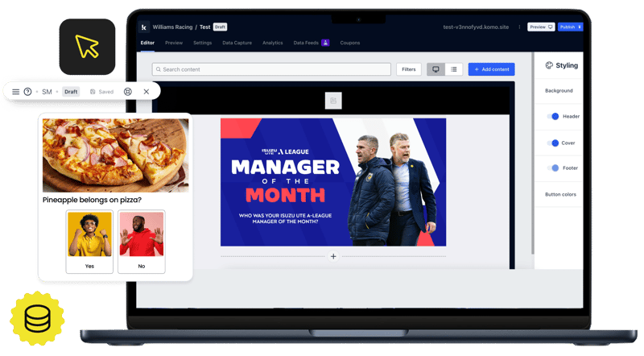Open the Coupons tab
Screen dimensions: 644x356
350,43
